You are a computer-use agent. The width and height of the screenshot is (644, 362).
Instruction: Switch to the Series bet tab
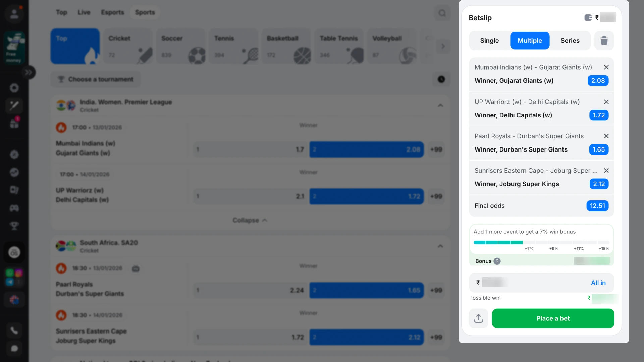[x=570, y=41]
